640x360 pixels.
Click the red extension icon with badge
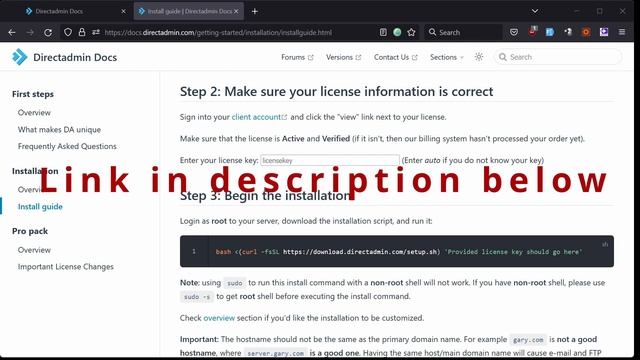[x=532, y=31]
